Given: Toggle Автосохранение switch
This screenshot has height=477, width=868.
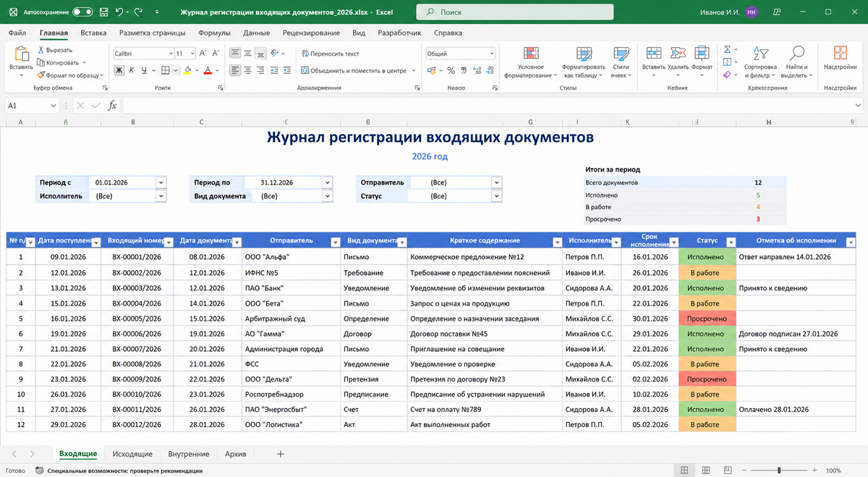Looking at the screenshot, I should click(x=82, y=12).
